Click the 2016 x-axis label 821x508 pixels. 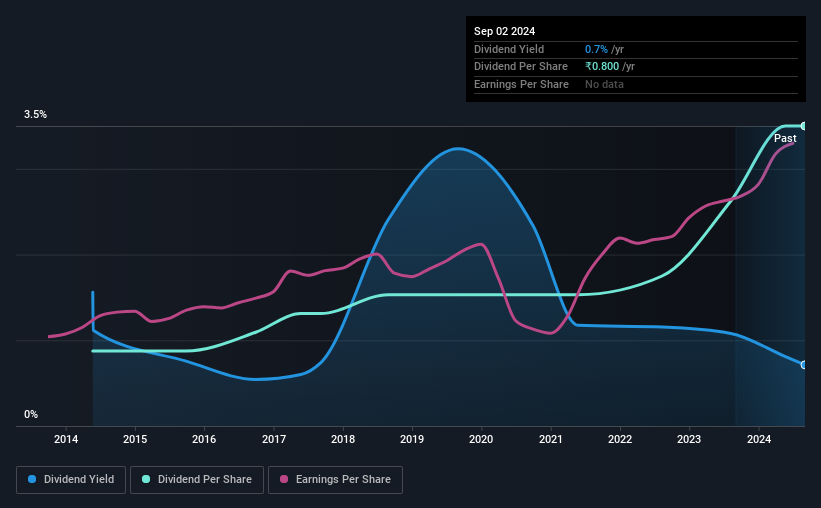click(204, 439)
